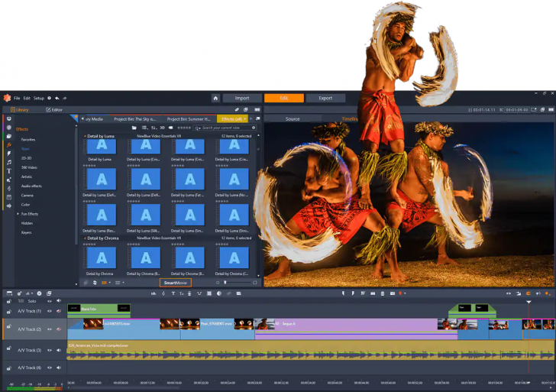Click the Redo arrow in menu bar
The width and height of the screenshot is (556, 392).
(x=64, y=99)
